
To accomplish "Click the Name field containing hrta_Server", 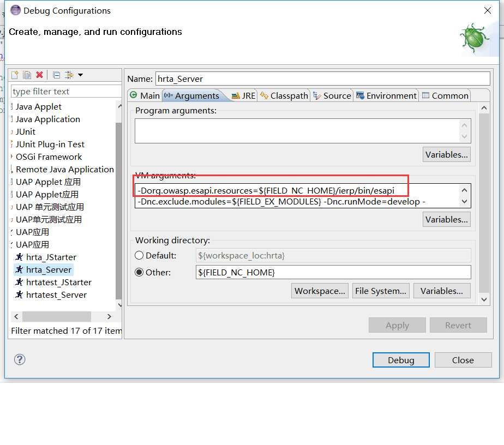I will pos(323,79).
